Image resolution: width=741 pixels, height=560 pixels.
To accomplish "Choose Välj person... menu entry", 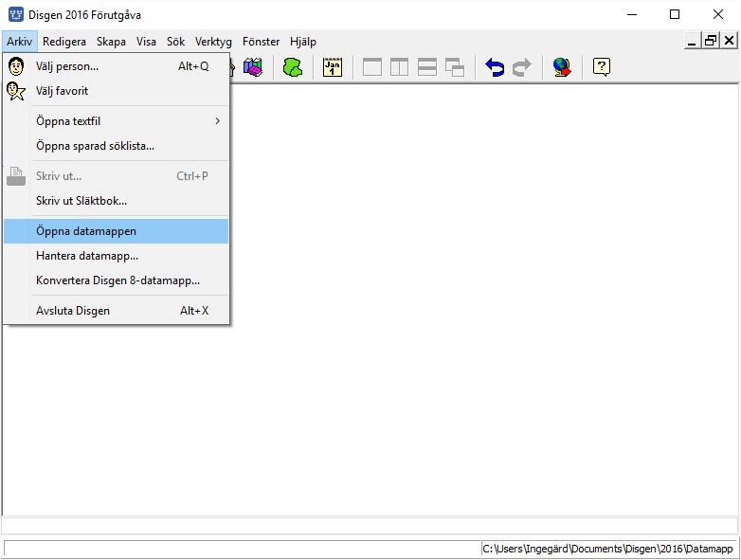I will pyautogui.click(x=116, y=66).
